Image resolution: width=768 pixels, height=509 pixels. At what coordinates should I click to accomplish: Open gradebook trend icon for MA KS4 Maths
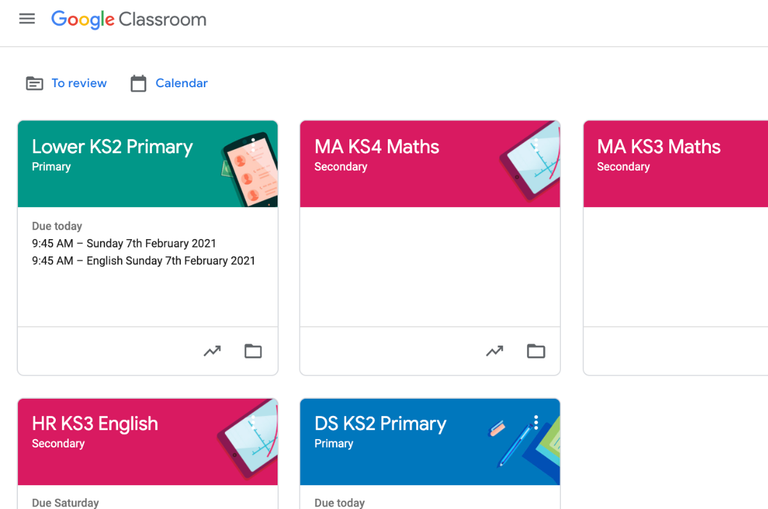point(495,351)
